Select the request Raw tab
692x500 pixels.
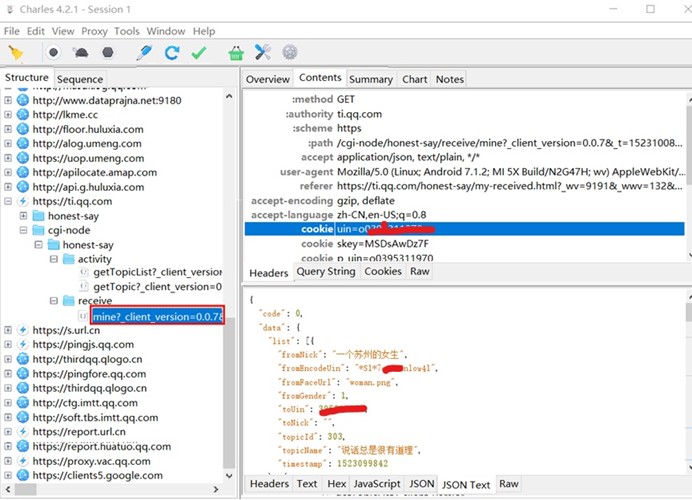pos(420,271)
